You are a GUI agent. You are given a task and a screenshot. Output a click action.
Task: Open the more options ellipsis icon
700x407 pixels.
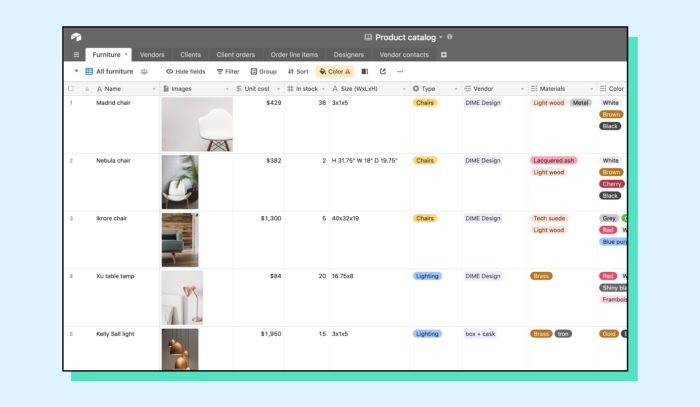click(400, 71)
